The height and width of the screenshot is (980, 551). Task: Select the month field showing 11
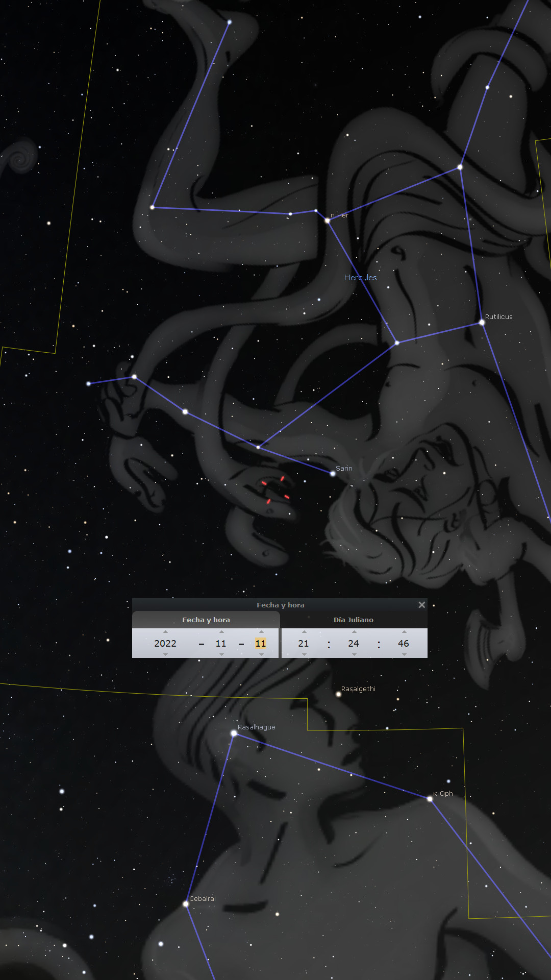click(221, 643)
